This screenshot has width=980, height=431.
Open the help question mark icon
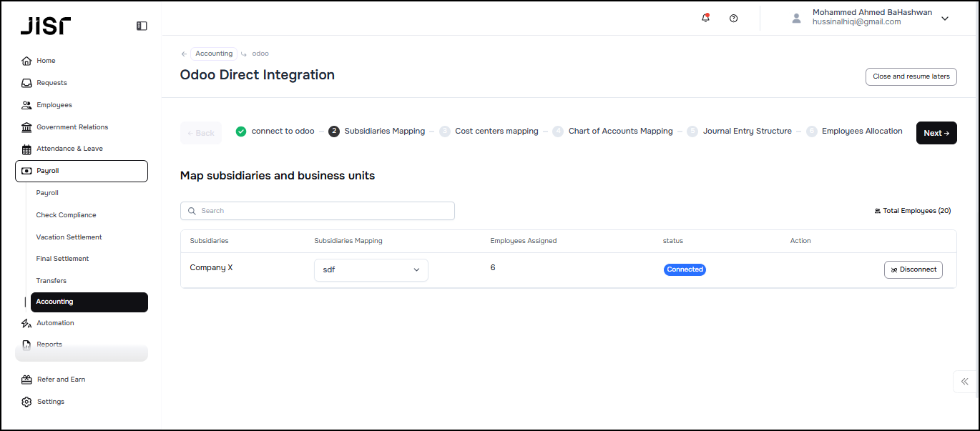tap(733, 19)
